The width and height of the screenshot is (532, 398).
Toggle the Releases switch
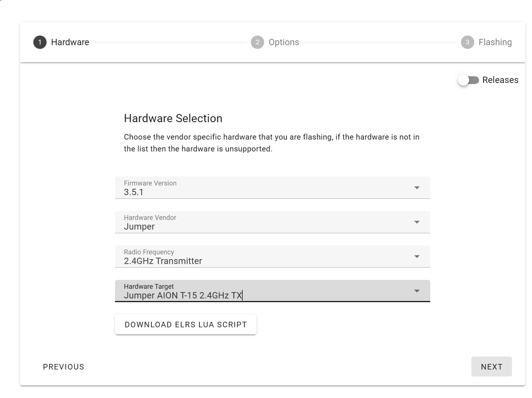pos(468,80)
